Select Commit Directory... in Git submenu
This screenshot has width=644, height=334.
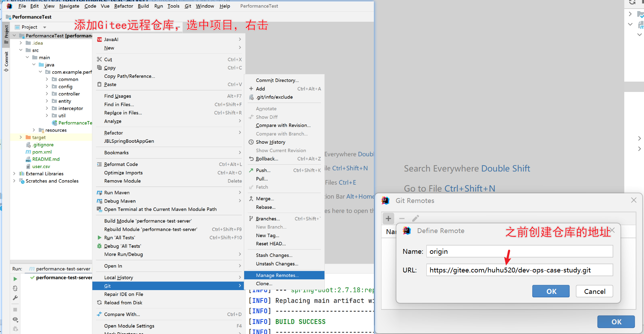click(x=284, y=80)
